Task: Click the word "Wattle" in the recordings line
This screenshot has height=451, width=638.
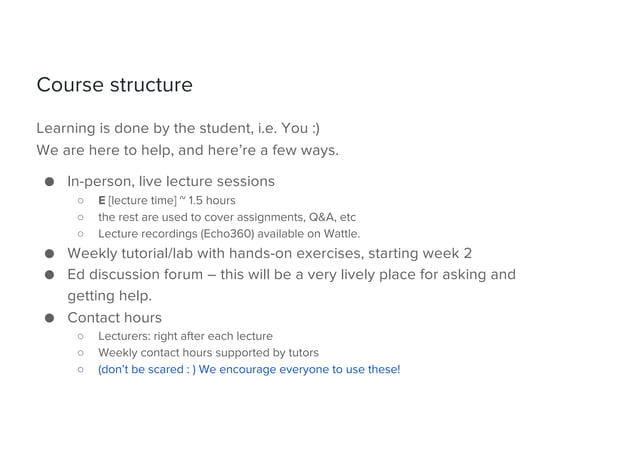Action: click(337, 233)
